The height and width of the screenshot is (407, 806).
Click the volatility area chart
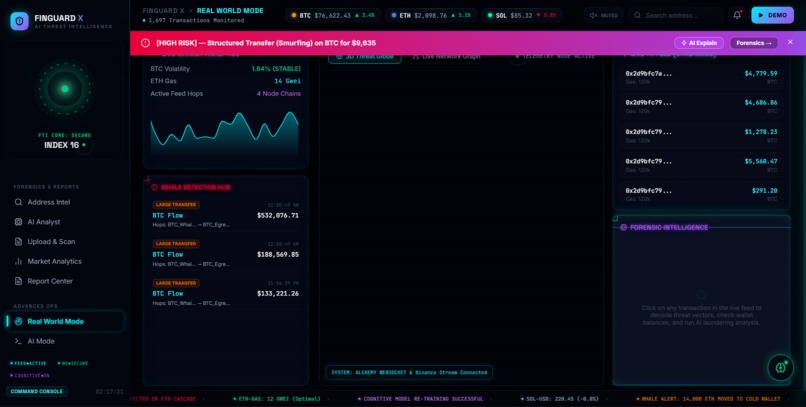coord(225,133)
